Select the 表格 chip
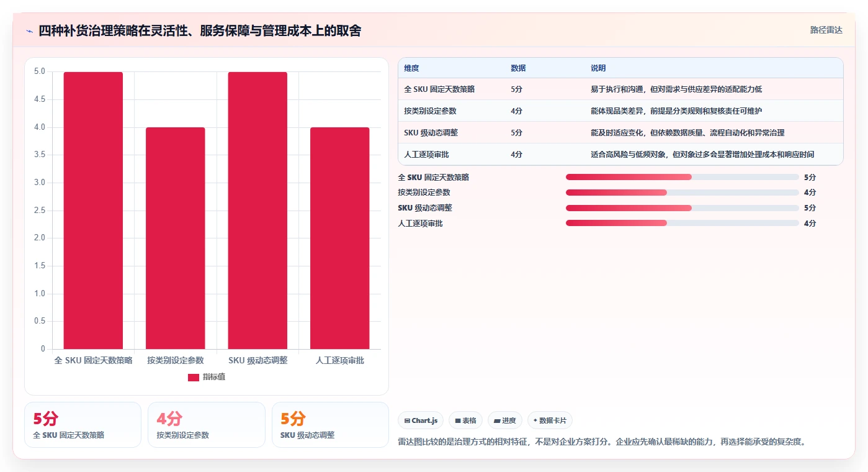This screenshot has height=472, width=868. (465, 420)
